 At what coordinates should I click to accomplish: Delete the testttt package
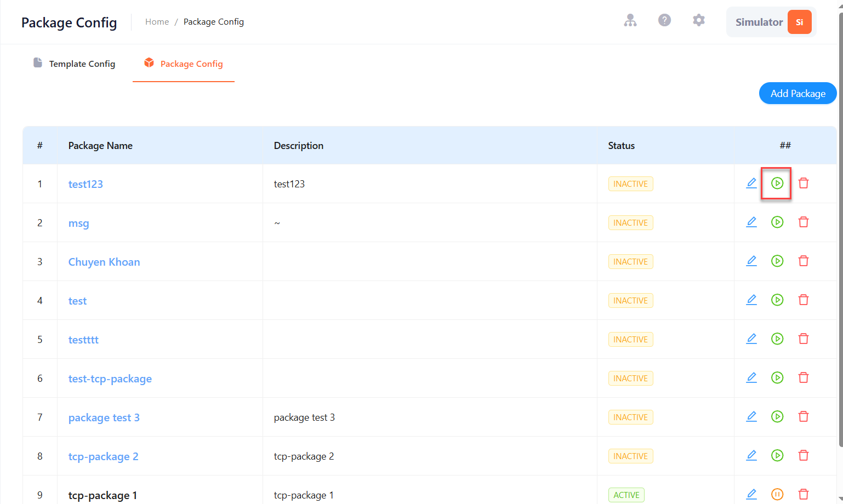(804, 339)
